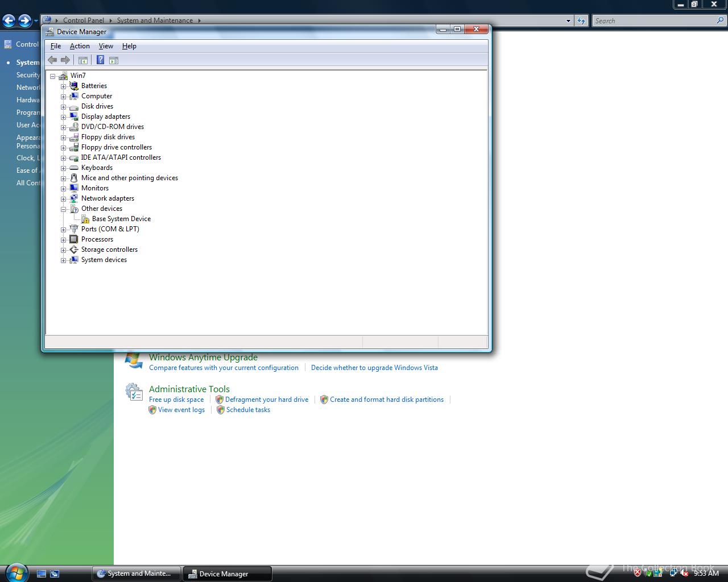Click the Refresh button beside address bar
Screen dimensions: 728x582
[x=581, y=21]
